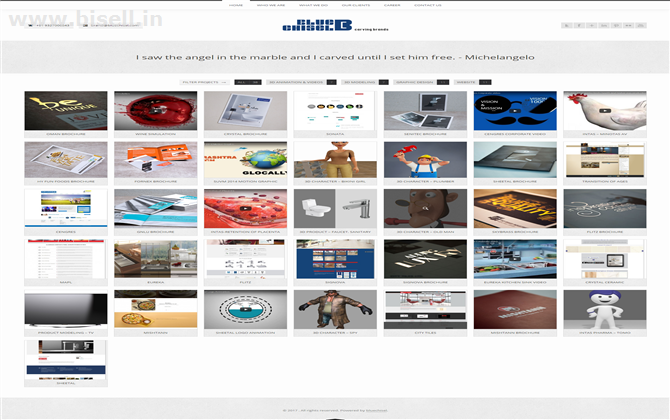Filter projects by 3D Modeling
This screenshot has height=420, width=670.
point(365,82)
